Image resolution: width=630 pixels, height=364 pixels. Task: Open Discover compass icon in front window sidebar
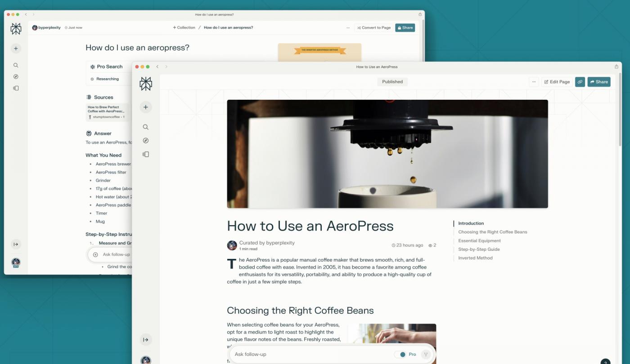coord(146,141)
